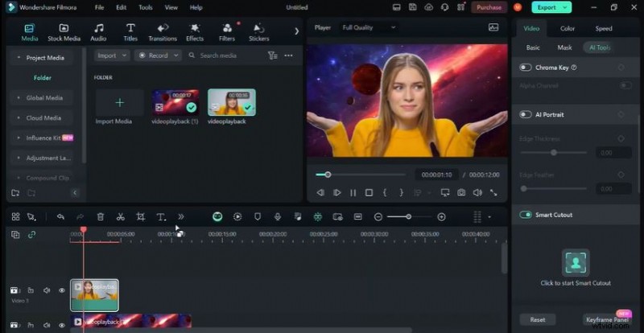644x333 pixels.
Task: Toggle the Alpha Channel switch
Action: [625, 85]
